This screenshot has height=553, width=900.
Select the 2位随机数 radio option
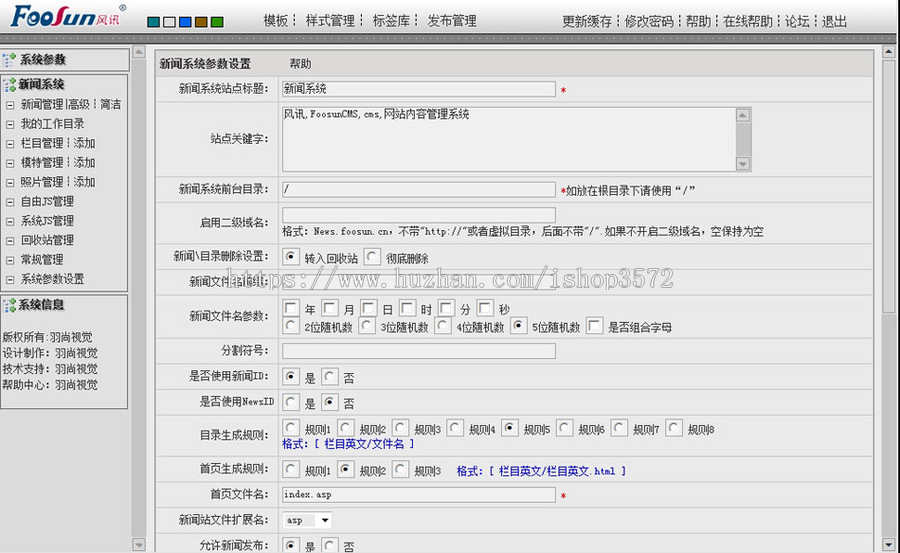pyautogui.click(x=291, y=326)
